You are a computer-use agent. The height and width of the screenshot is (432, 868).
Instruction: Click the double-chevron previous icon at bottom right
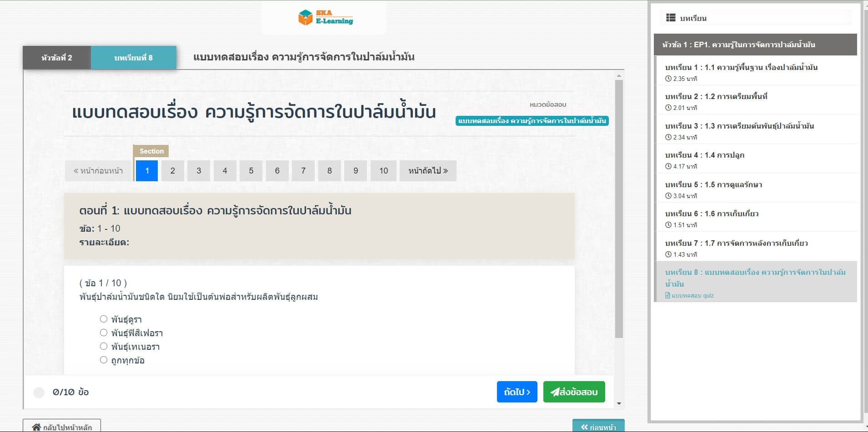click(584, 427)
